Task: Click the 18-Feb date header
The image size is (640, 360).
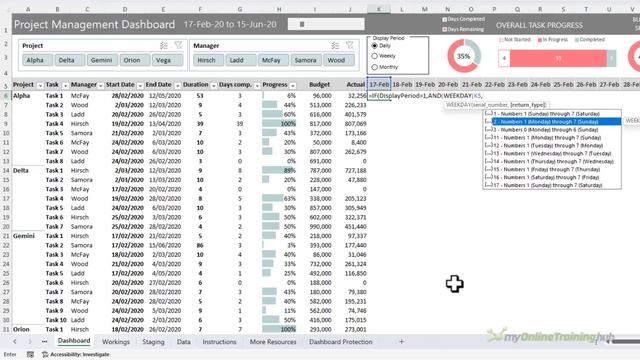Action: point(402,84)
